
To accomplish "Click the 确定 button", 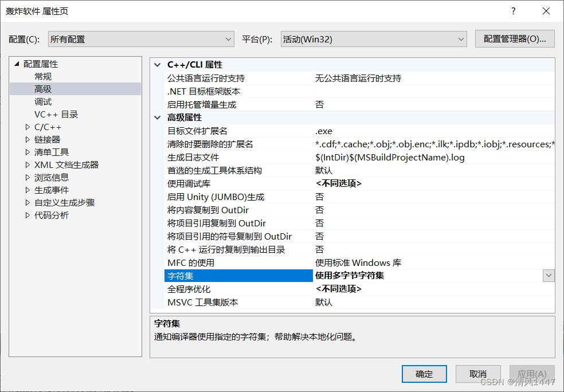I will point(424,374).
